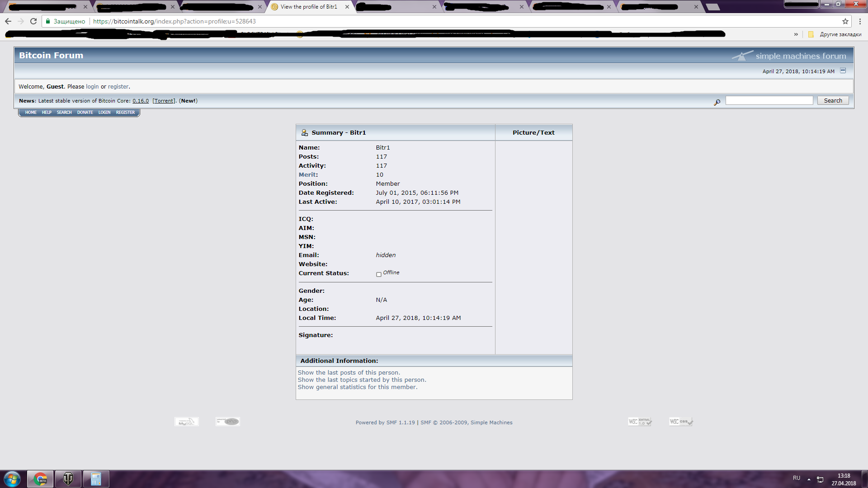Click the browser back arrow

pos(8,21)
